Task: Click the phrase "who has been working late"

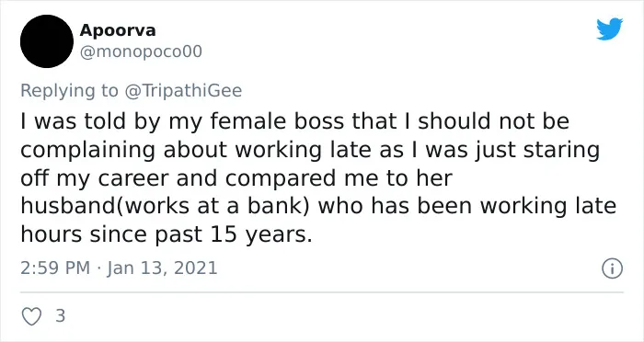Action: 467,207
